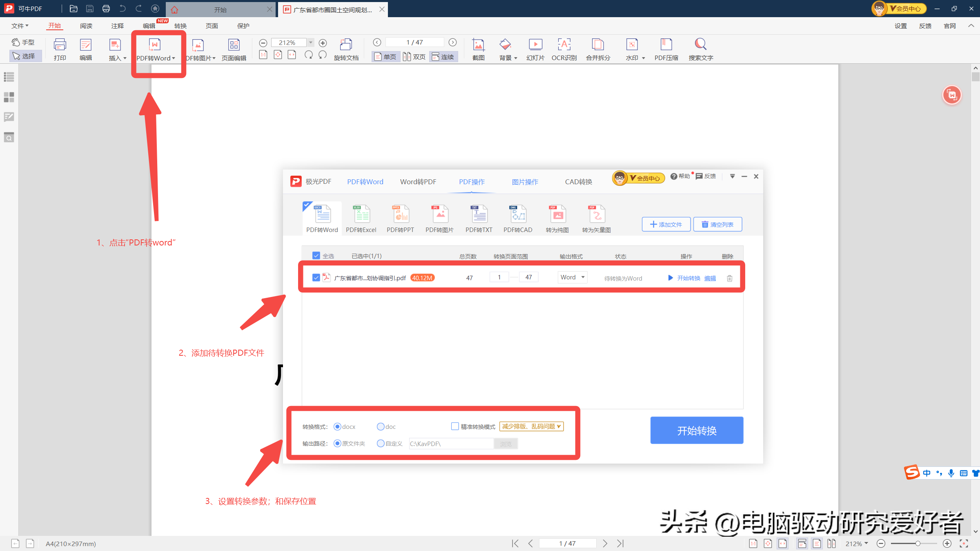This screenshot has height=551, width=980.
Task: Click the 旋转文档 rotate document icon
Action: click(346, 45)
